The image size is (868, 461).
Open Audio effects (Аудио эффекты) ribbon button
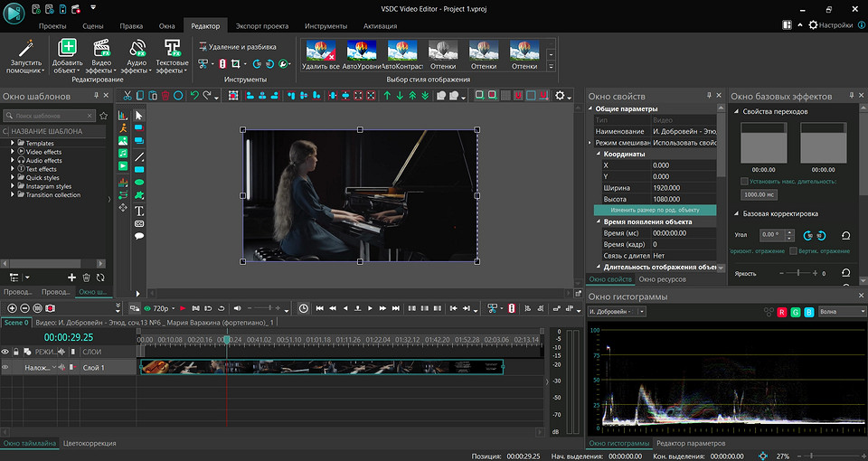(x=137, y=56)
